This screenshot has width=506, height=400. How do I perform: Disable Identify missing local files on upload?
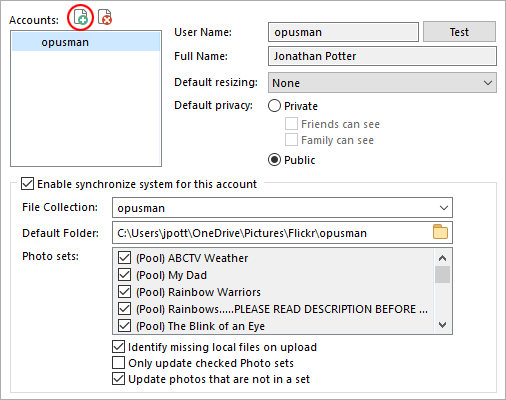[118, 347]
